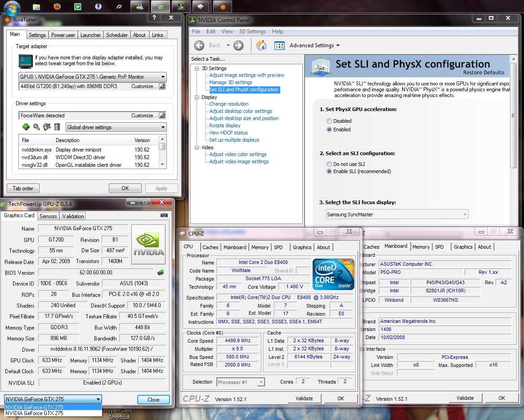This screenshot has width=524, height=420.
Task: Click the Tab order button in RivaTuner
Action: [23, 188]
